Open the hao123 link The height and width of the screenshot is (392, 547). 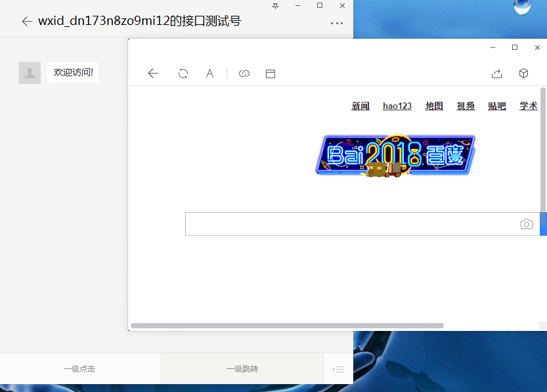point(397,106)
